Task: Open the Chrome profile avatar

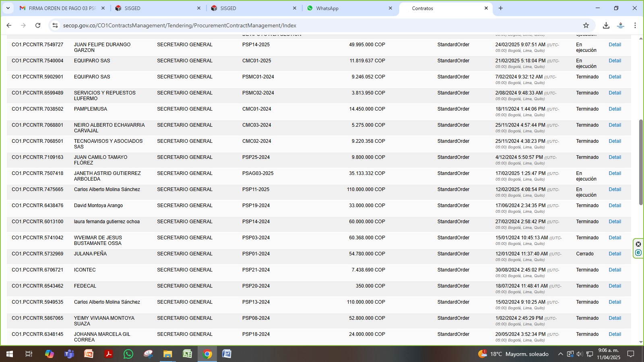Action: click(621, 25)
